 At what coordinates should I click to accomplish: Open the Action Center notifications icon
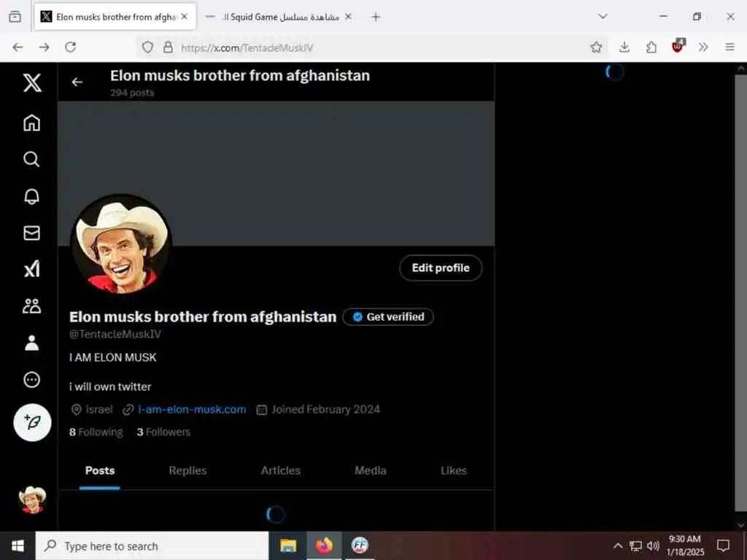click(723, 545)
